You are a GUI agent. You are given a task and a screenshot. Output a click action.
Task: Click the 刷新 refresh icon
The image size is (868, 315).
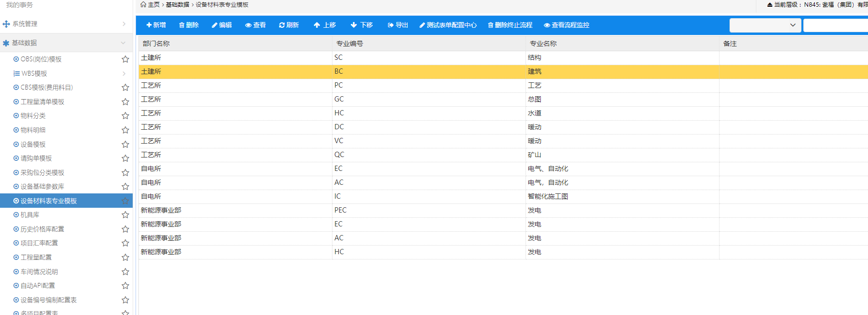tap(282, 25)
